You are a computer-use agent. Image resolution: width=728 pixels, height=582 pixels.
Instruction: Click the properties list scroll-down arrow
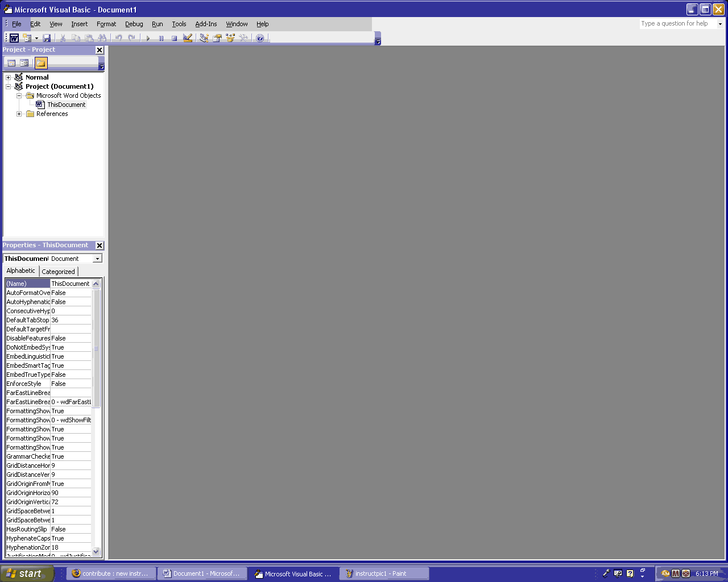coord(96,551)
